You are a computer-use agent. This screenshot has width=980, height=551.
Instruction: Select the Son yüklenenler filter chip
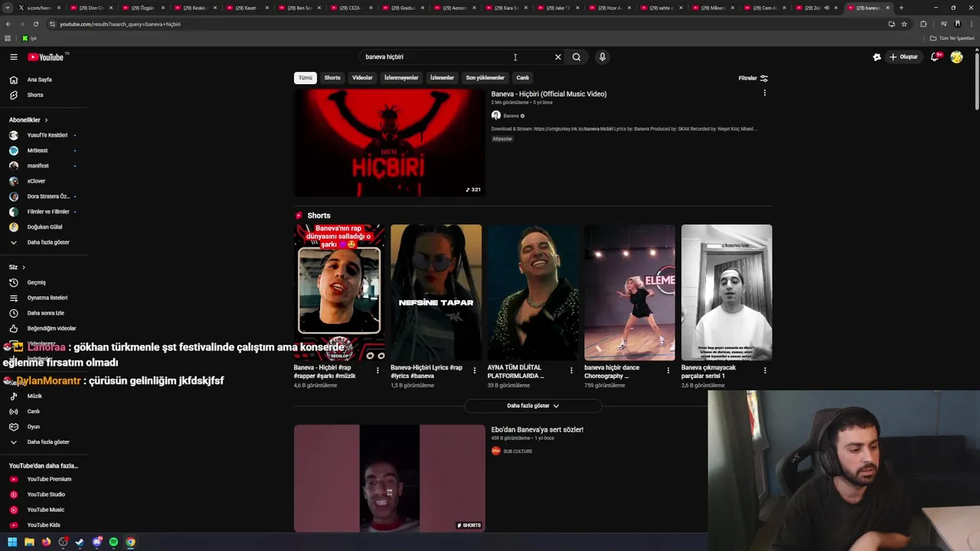tap(485, 77)
